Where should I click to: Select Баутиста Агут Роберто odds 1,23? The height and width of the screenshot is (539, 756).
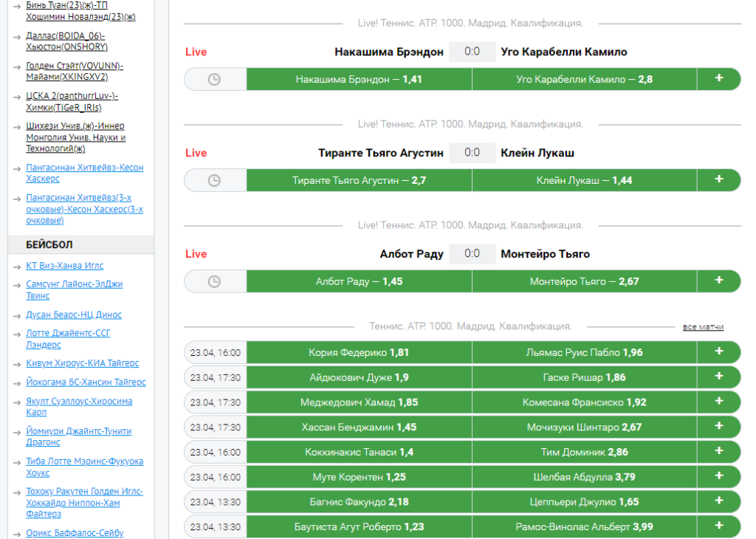(360, 527)
